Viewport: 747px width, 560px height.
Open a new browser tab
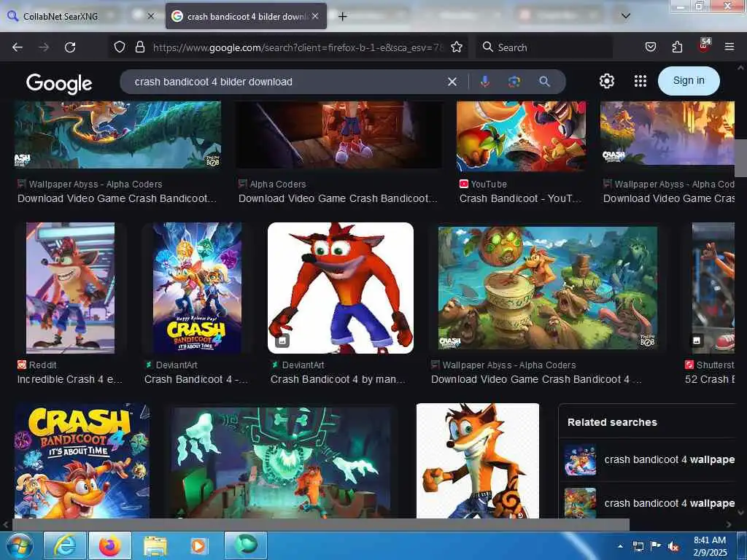pyautogui.click(x=342, y=17)
